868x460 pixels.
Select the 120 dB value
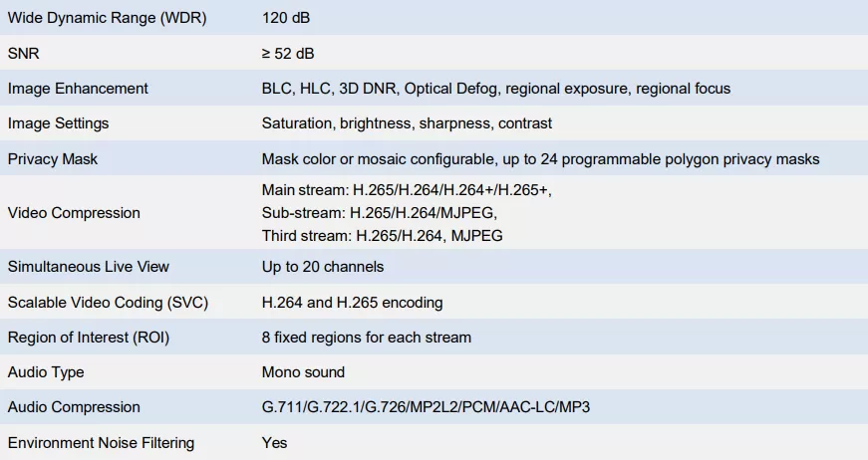286,18
